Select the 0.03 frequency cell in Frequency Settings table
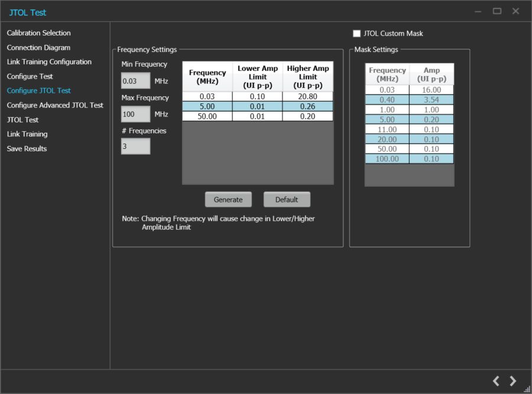The image size is (532, 394). click(207, 96)
